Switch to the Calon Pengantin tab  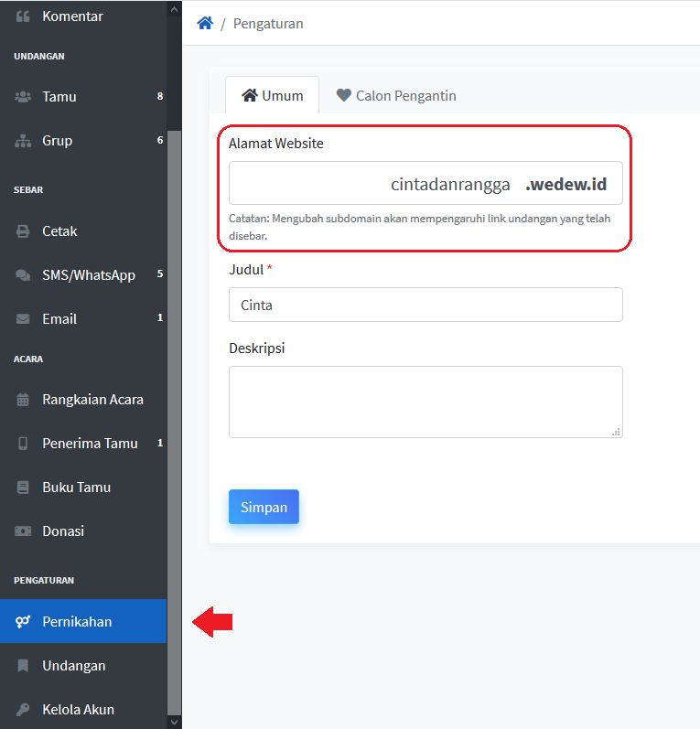[396, 95]
